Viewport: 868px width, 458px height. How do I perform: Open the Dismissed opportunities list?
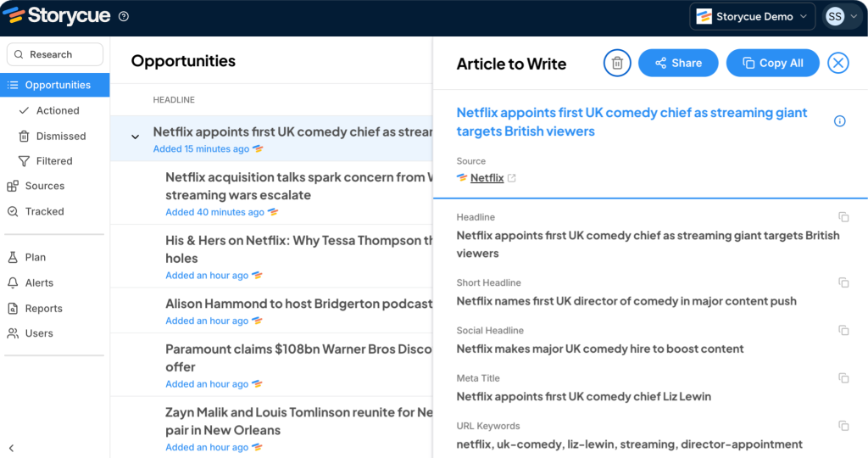60,136
